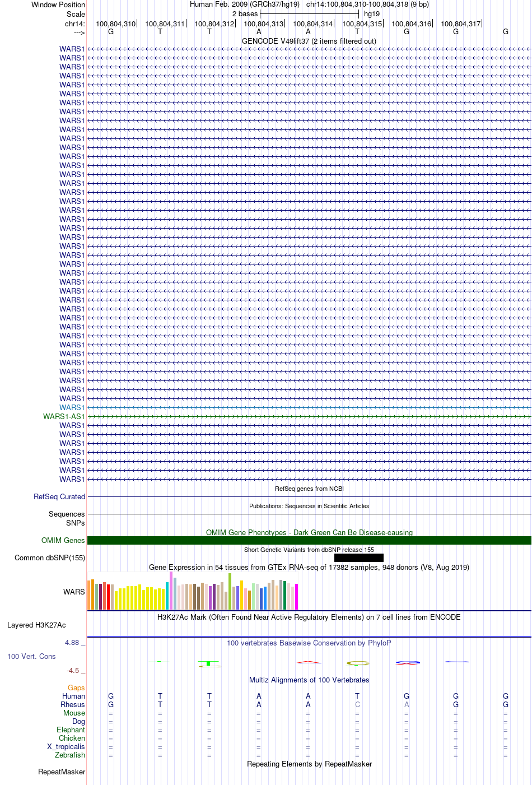Open Repeating Elements by RepeatMasker title
Screen dimensions: 532x785
(x=309, y=764)
